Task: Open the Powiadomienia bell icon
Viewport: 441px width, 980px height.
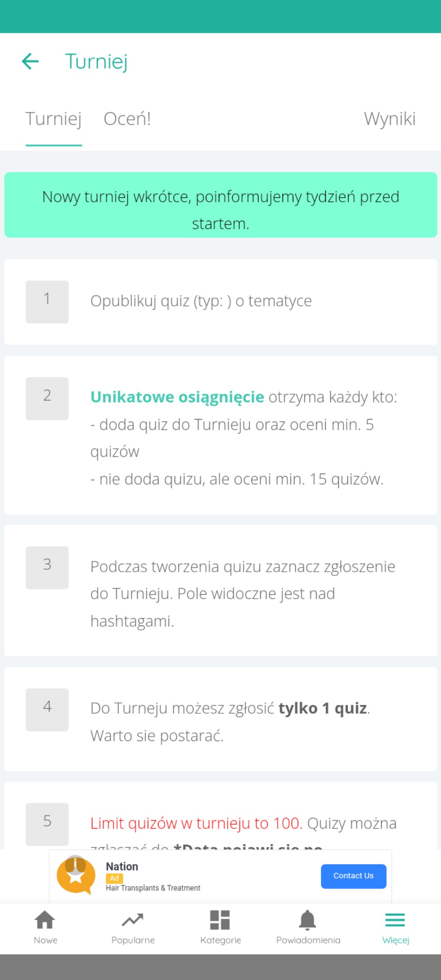Action: [308, 920]
